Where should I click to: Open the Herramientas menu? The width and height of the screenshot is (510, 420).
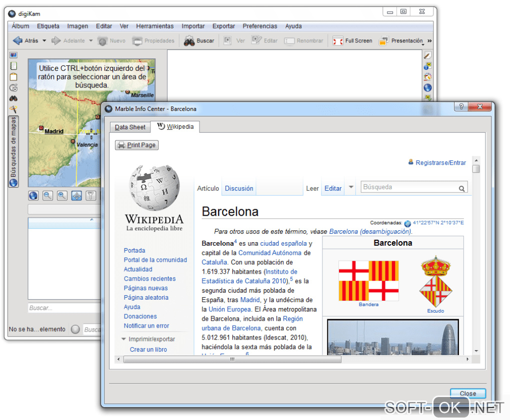(155, 26)
